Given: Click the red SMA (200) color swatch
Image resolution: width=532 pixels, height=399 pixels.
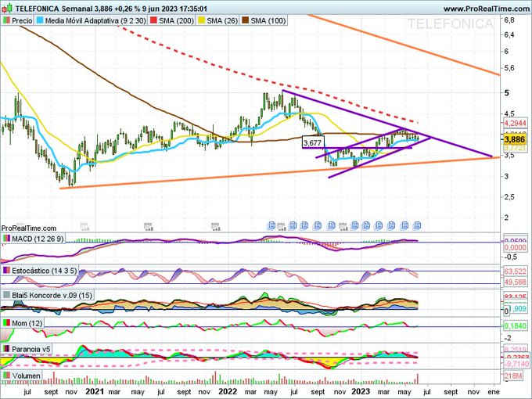Looking at the screenshot, I should 153,20.
